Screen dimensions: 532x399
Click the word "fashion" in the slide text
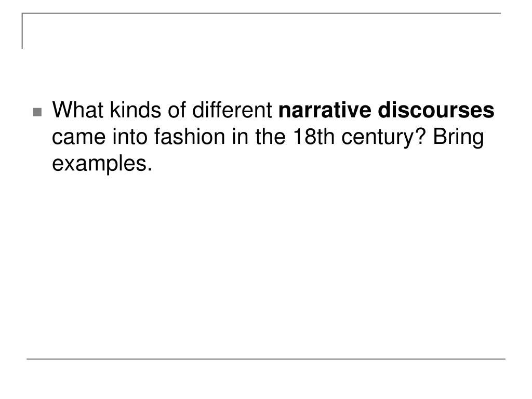point(190,137)
